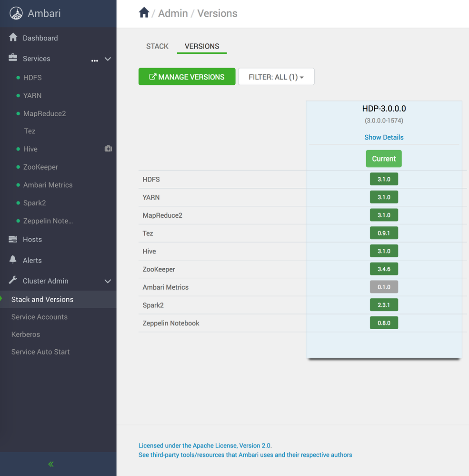Screen dimensions: 469x476
Task: Open Show Details for HDP-3.0.0.0
Action: (x=384, y=137)
